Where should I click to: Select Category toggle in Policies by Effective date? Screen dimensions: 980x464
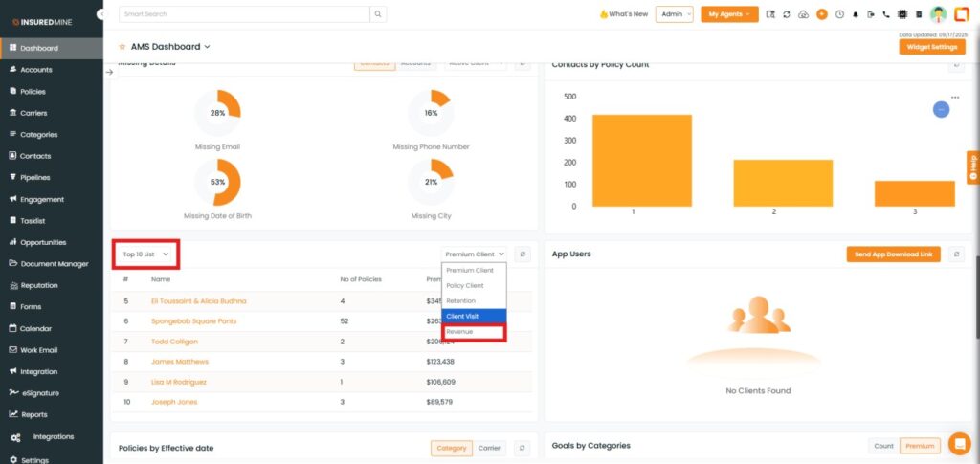451,447
